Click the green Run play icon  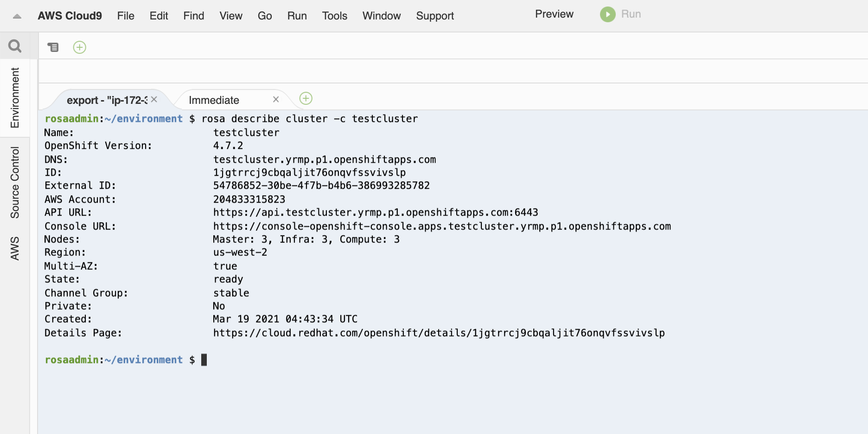coord(607,14)
